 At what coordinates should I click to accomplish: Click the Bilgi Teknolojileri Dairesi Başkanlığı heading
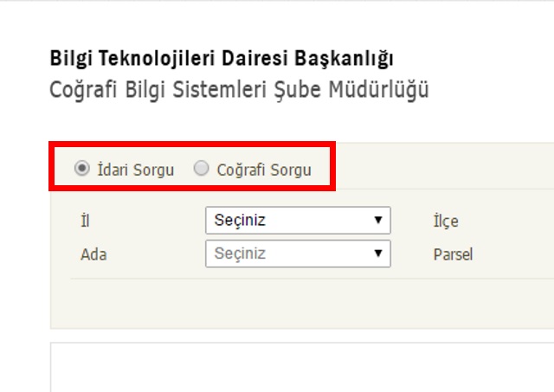[222, 59]
